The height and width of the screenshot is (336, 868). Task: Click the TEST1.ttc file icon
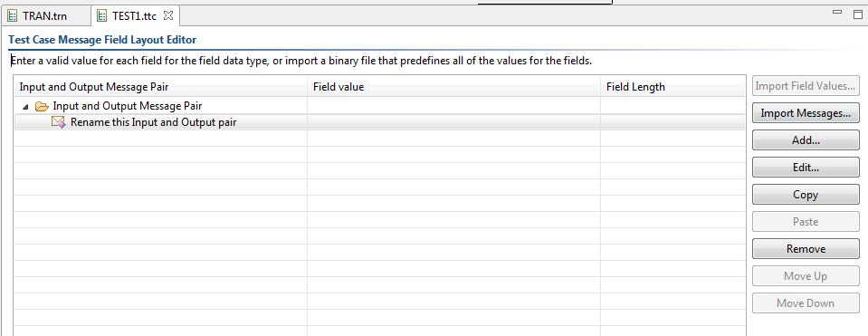(x=101, y=16)
